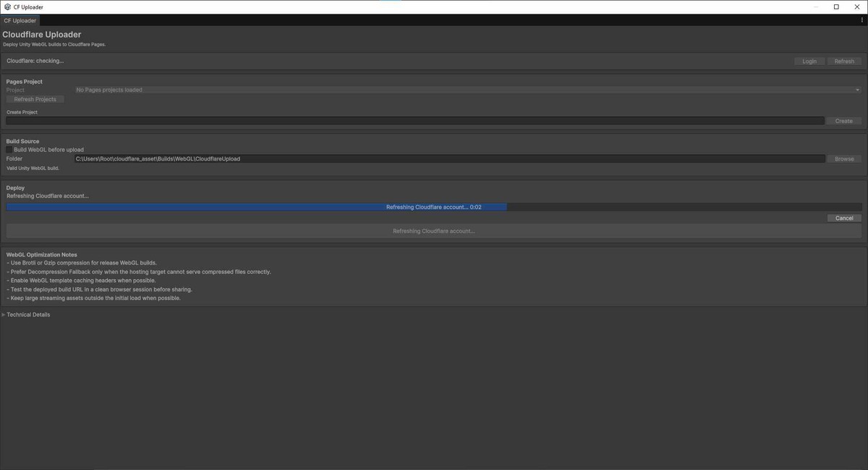Minimize the CF Uploader window
Image resolution: width=868 pixels, height=470 pixels.
click(x=816, y=7)
